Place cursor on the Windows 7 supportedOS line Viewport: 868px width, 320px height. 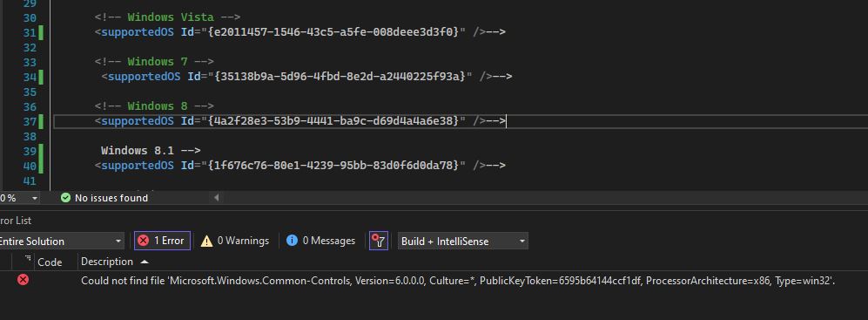[307, 77]
